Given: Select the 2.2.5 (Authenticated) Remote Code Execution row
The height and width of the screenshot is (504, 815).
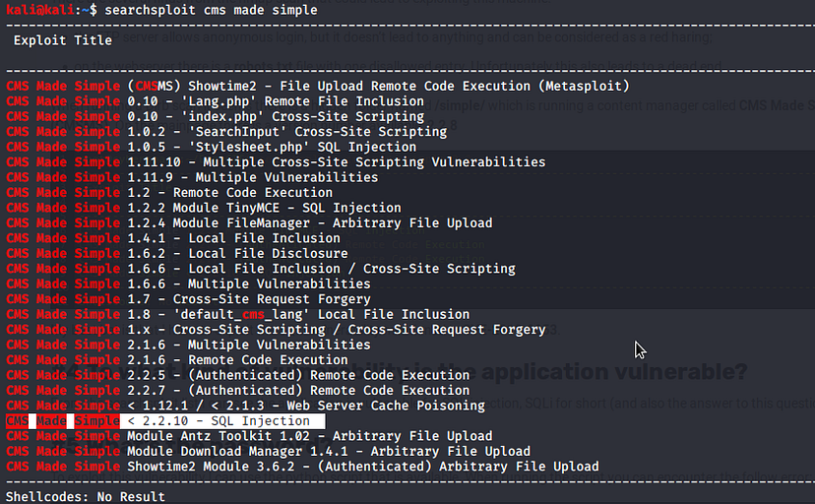Looking at the screenshot, I should pyautogui.click(x=238, y=375).
